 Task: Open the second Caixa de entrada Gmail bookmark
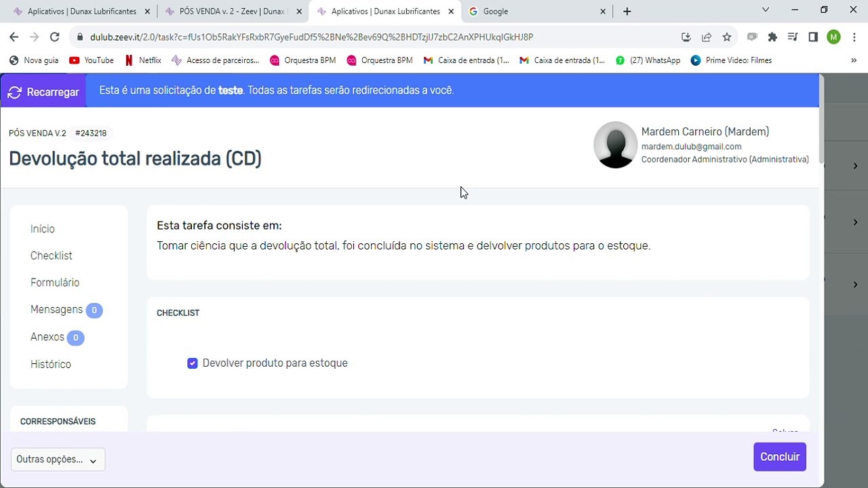(561, 60)
